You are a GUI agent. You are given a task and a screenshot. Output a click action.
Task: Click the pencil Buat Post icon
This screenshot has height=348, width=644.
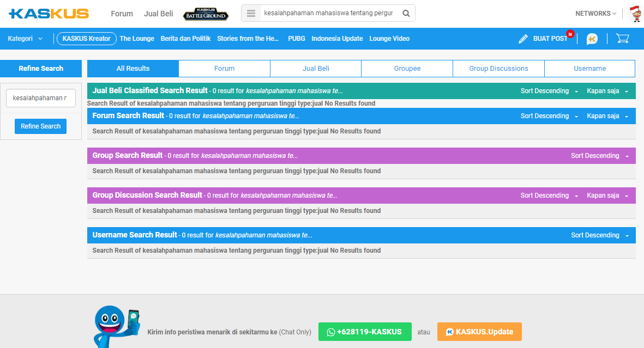pyautogui.click(x=523, y=39)
